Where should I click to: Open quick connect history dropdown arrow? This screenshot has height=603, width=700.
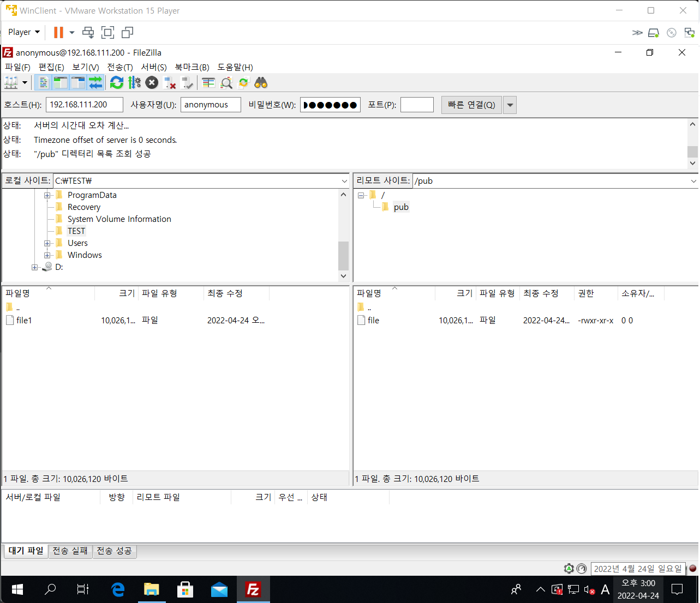point(510,105)
